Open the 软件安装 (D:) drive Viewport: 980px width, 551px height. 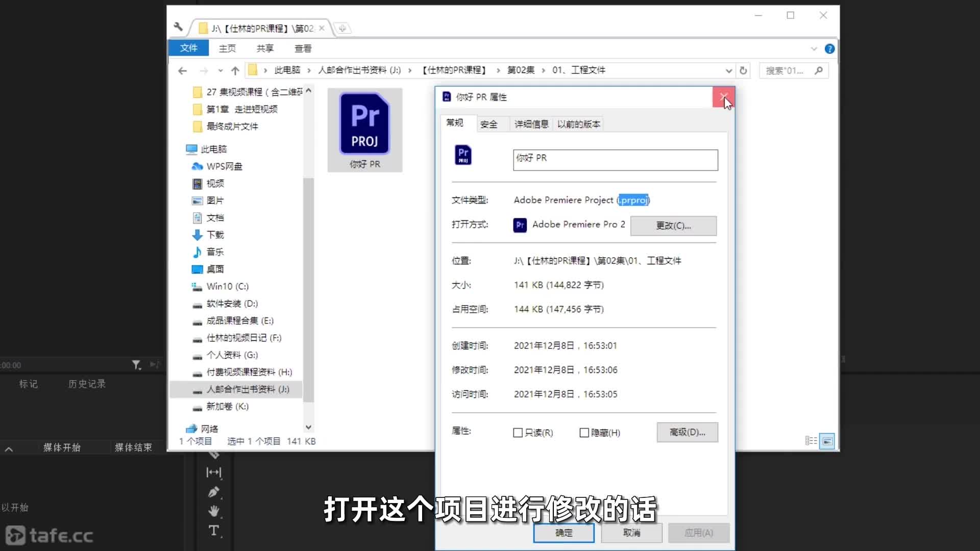[225, 304]
